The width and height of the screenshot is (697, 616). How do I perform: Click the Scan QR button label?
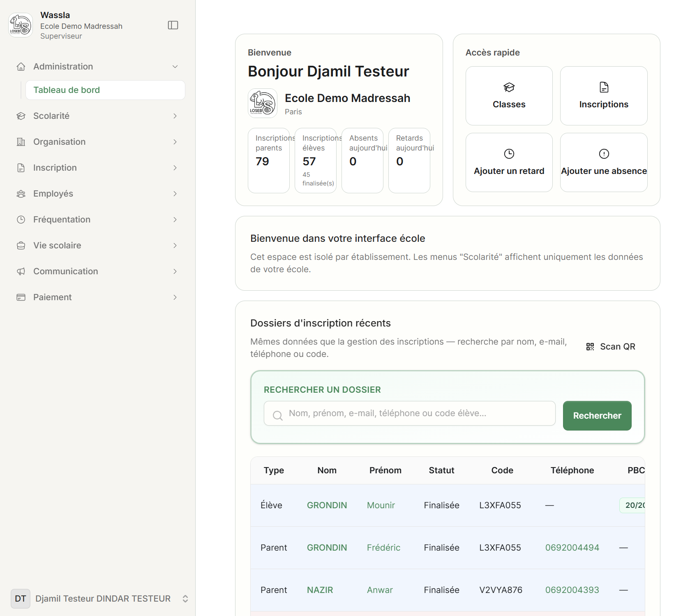[618, 347]
